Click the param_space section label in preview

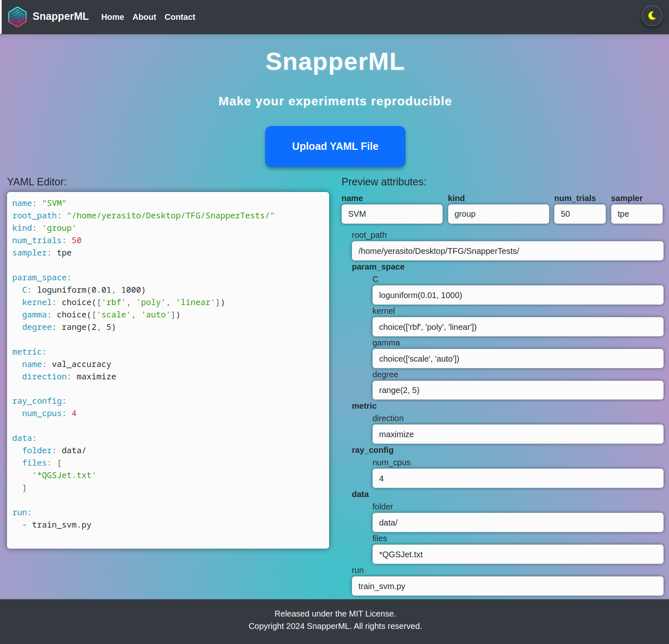click(x=378, y=267)
